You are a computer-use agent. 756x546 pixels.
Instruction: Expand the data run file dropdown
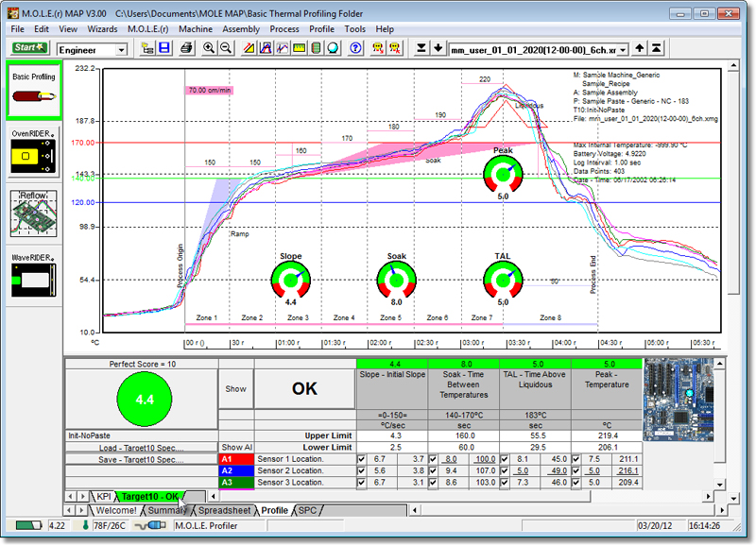tap(623, 50)
